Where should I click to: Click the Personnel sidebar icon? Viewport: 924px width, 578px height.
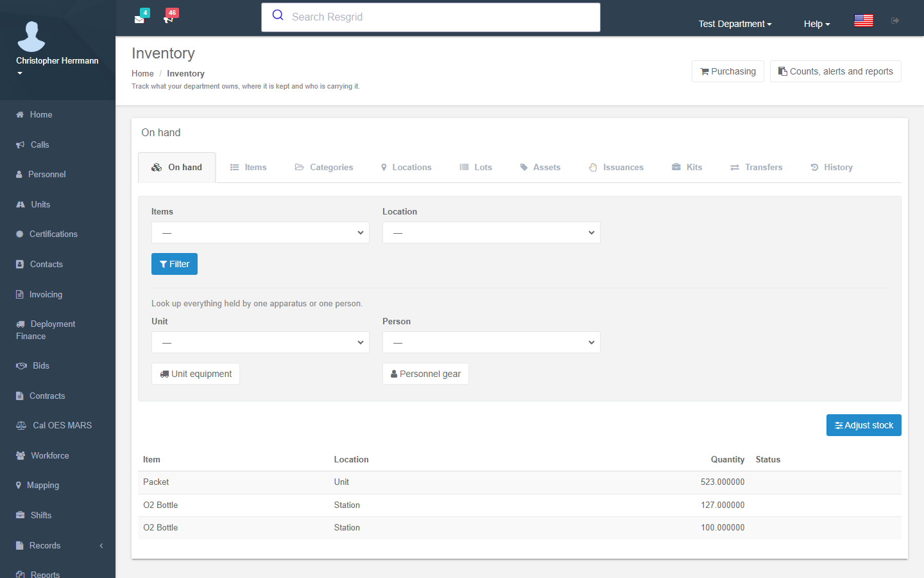[19, 174]
